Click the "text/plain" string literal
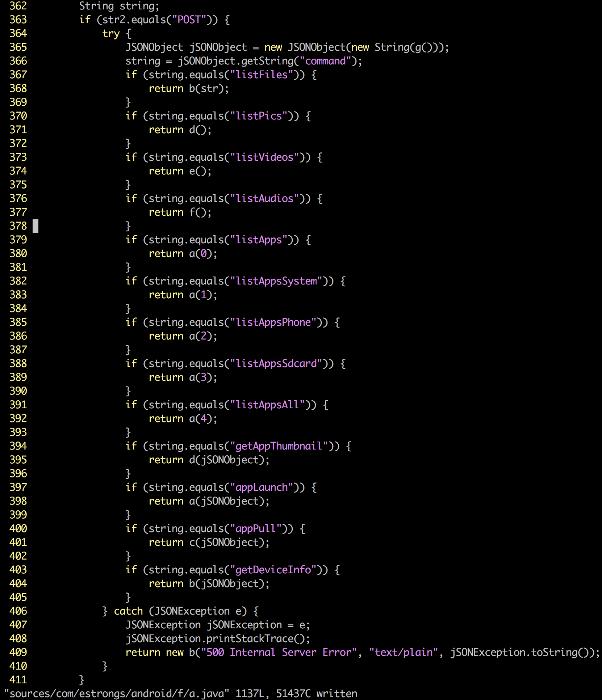 (404, 652)
